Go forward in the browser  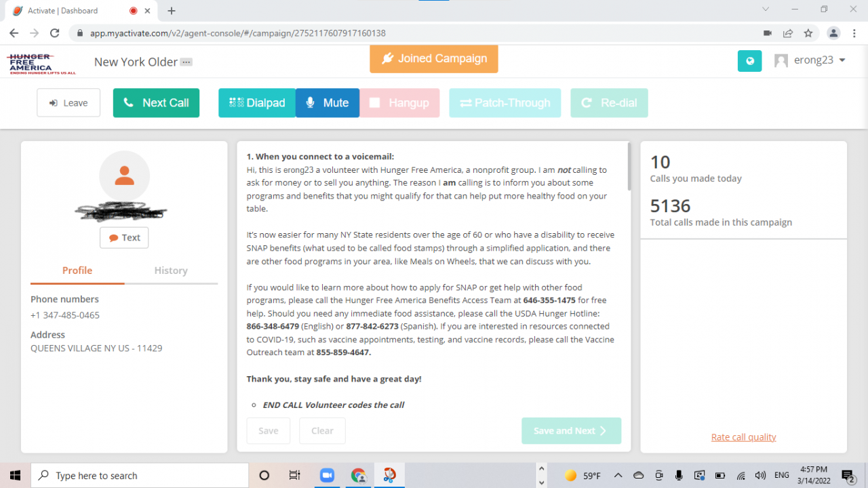click(x=34, y=33)
